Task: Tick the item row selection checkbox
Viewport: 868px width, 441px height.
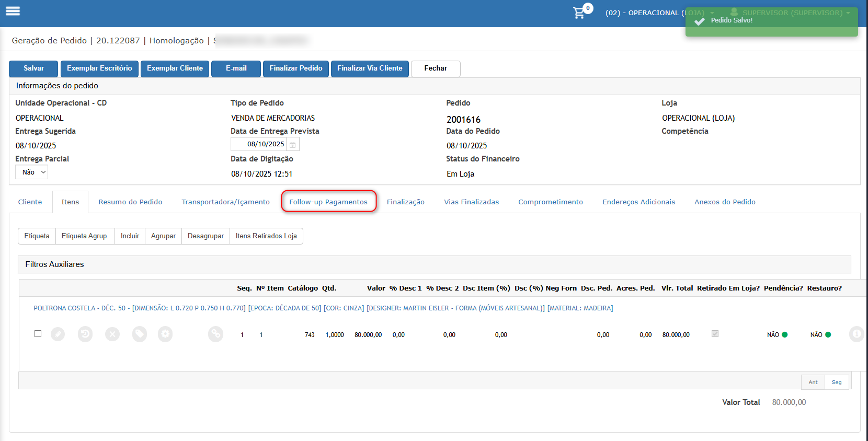Action: pos(38,334)
